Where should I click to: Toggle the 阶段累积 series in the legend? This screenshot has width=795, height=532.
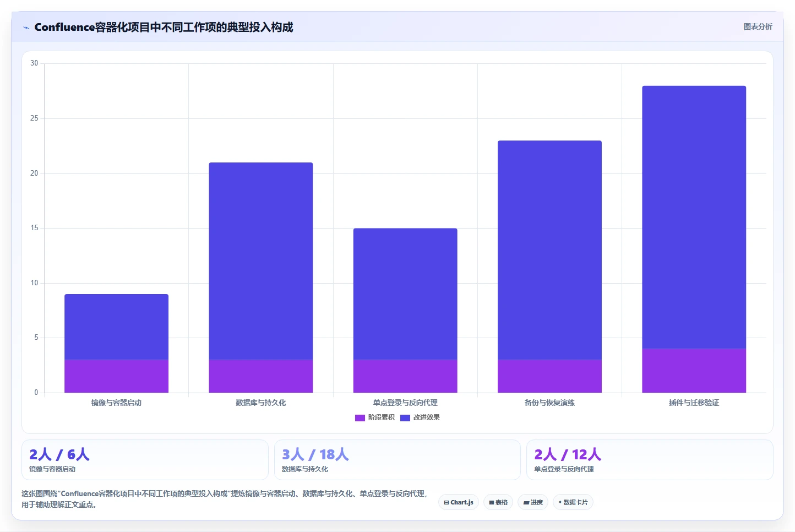(x=375, y=417)
